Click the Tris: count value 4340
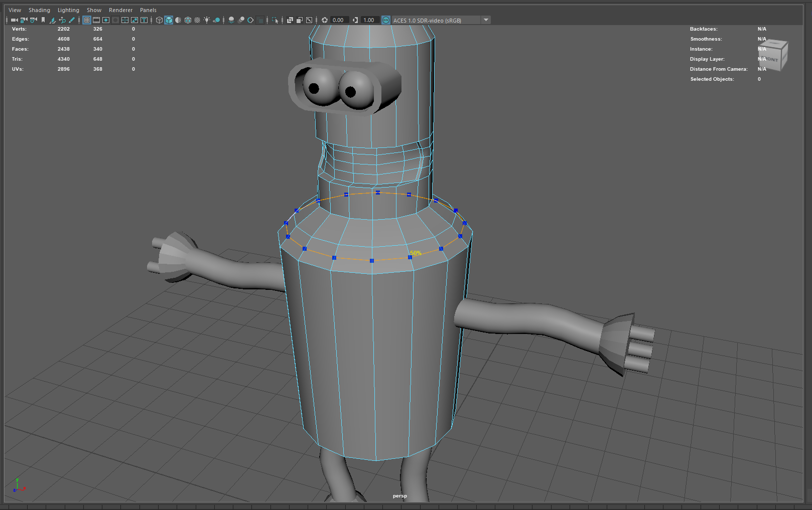Viewport: 812px width, 510px height. coord(64,59)
